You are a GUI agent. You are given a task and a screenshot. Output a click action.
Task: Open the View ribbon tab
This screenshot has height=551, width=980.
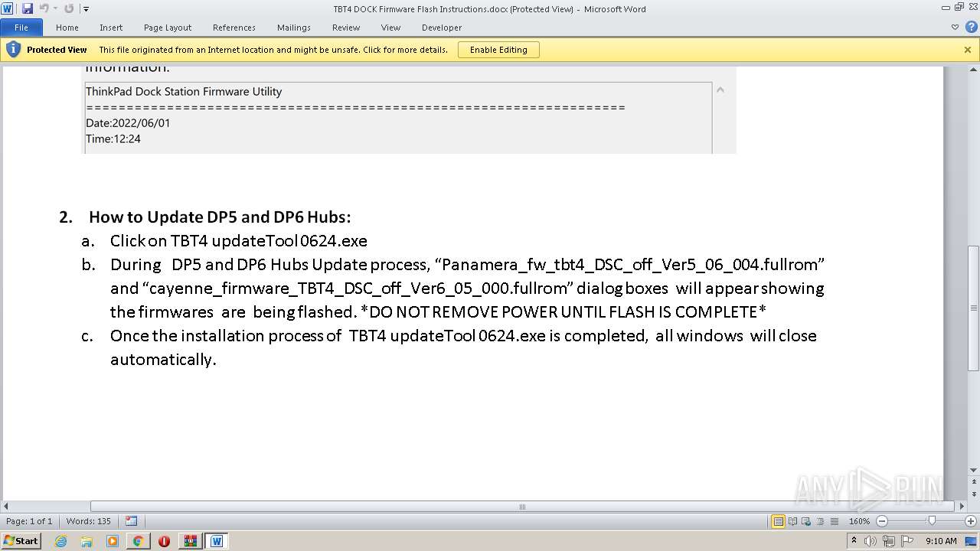(x=390, y=28)
